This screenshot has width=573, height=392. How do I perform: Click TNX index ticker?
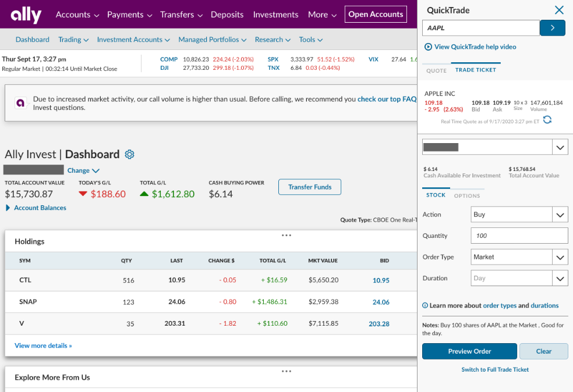[x=273, y=67]
